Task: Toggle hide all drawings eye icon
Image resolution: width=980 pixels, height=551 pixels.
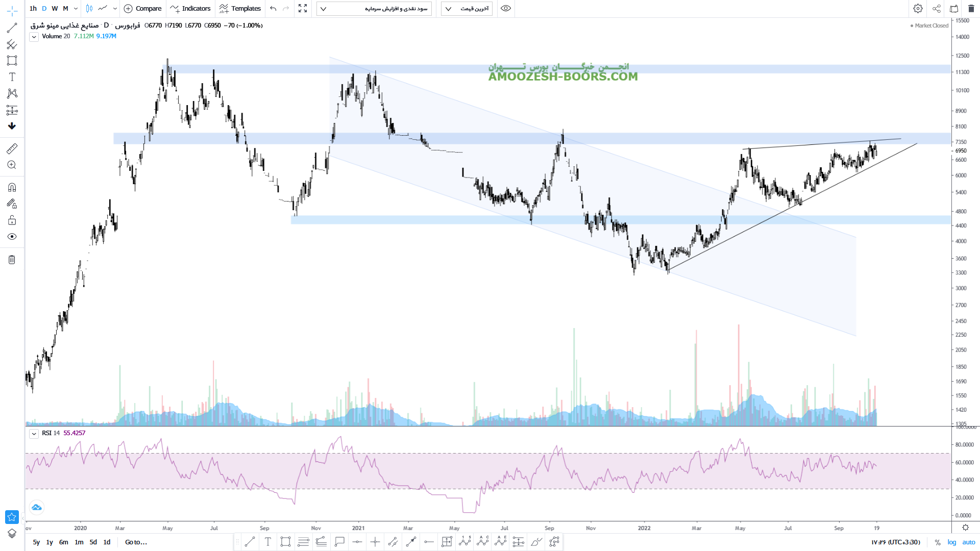Action: (12, 237)
